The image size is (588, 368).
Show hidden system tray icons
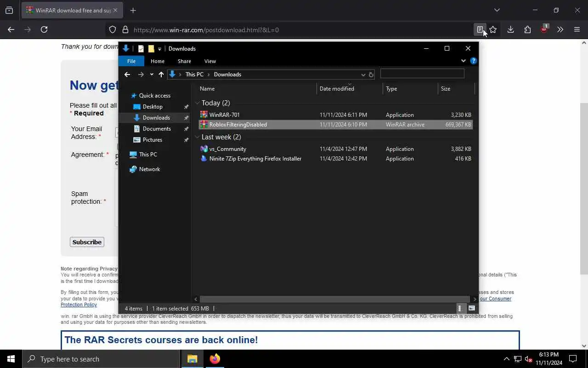tap(506, 359)
